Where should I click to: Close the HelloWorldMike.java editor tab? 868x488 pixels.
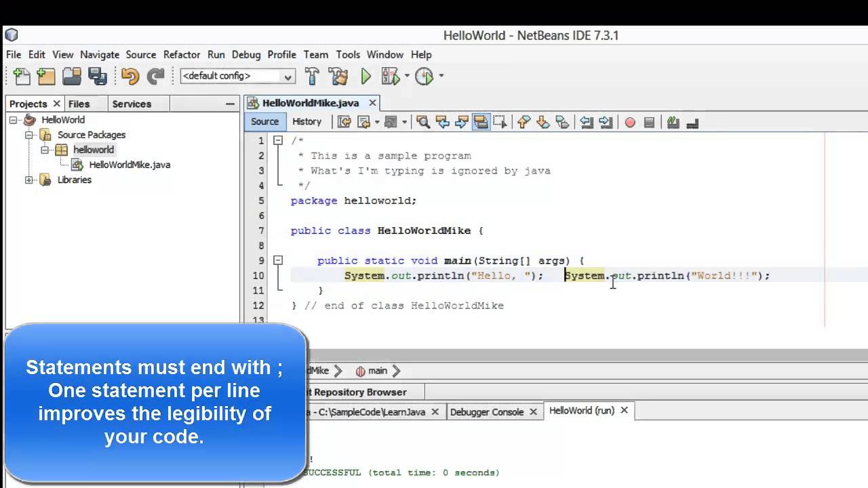coord(372,103)
